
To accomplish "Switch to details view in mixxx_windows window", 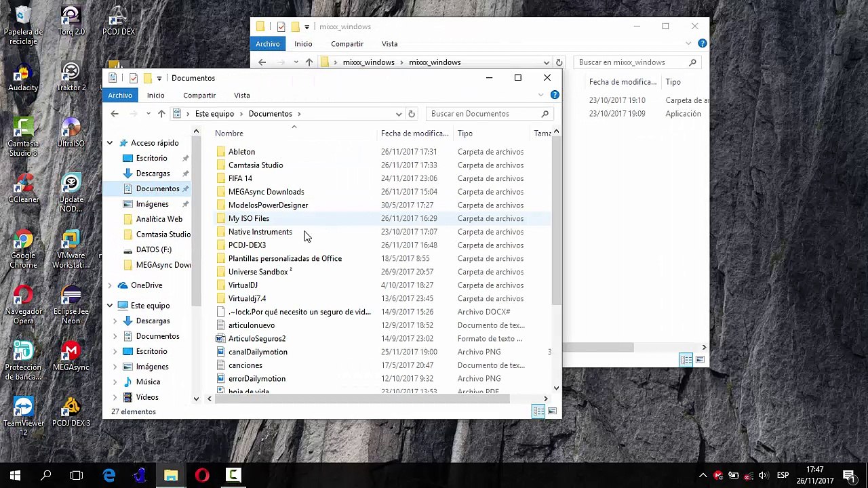I will (x=686, y=360).
